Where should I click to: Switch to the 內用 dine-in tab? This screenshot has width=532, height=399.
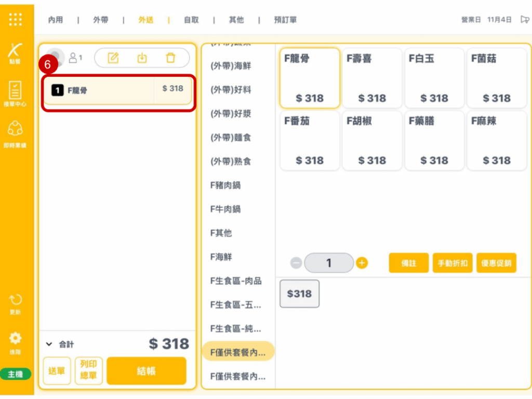point(56,20)
